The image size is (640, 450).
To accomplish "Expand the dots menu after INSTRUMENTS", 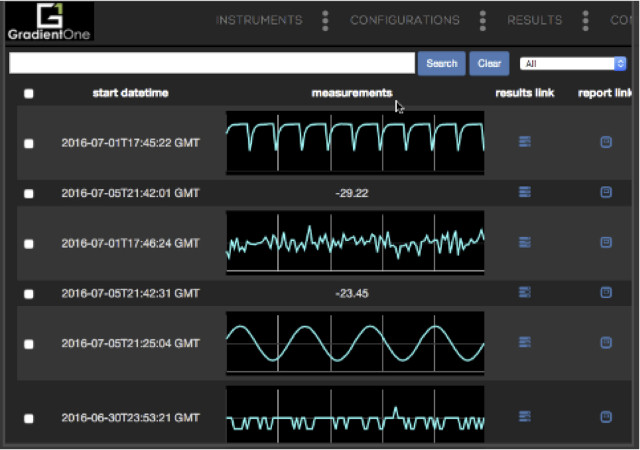I will pyautogui.click(x=325, y=20).
